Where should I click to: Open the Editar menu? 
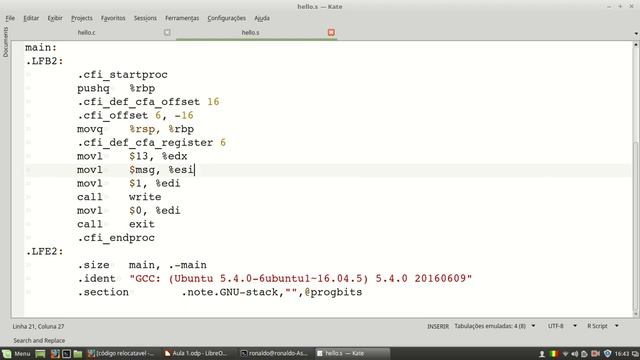pos(31,18)
